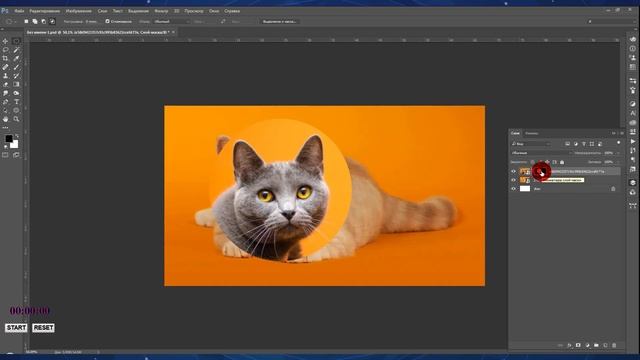Open the Фильтр menu
The image size is (640, 360).
pos(161,11)
